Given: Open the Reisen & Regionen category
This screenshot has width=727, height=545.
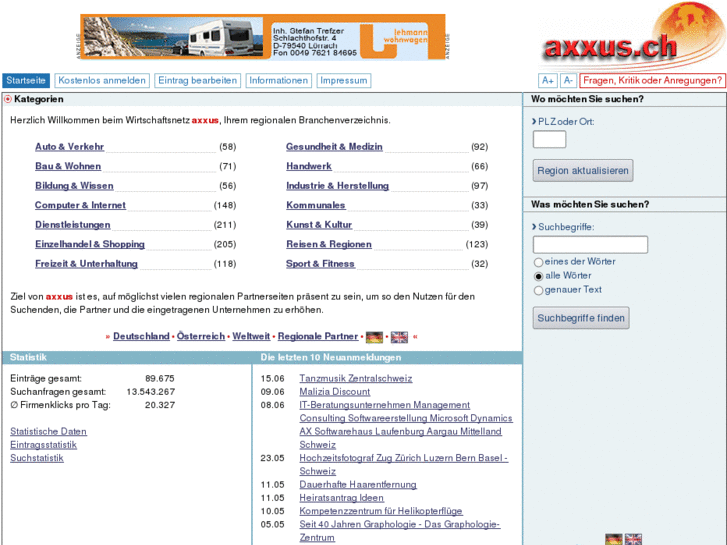Looking at the screenshot, I should point(329,244).
